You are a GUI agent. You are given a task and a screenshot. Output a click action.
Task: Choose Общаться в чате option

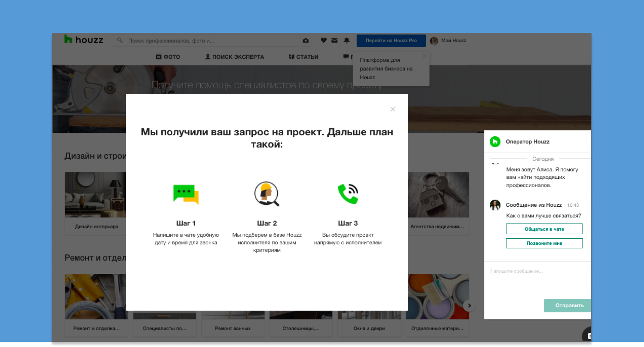tap(544, 229)
